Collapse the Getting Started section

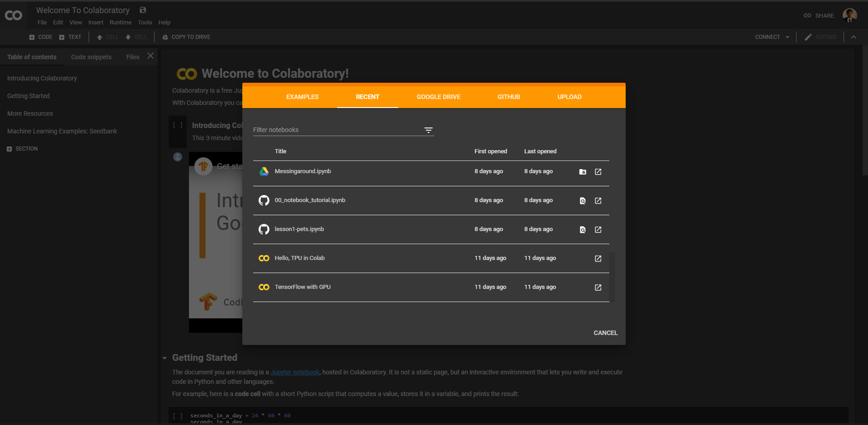165,358
